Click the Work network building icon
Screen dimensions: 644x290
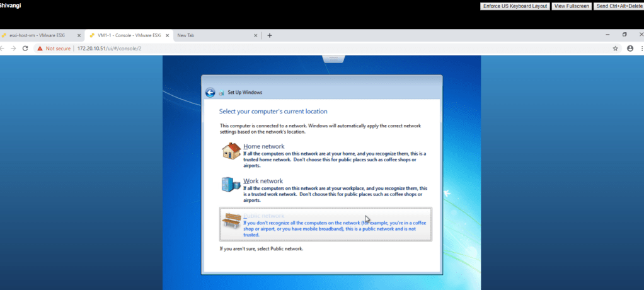(x=231, y=185)
